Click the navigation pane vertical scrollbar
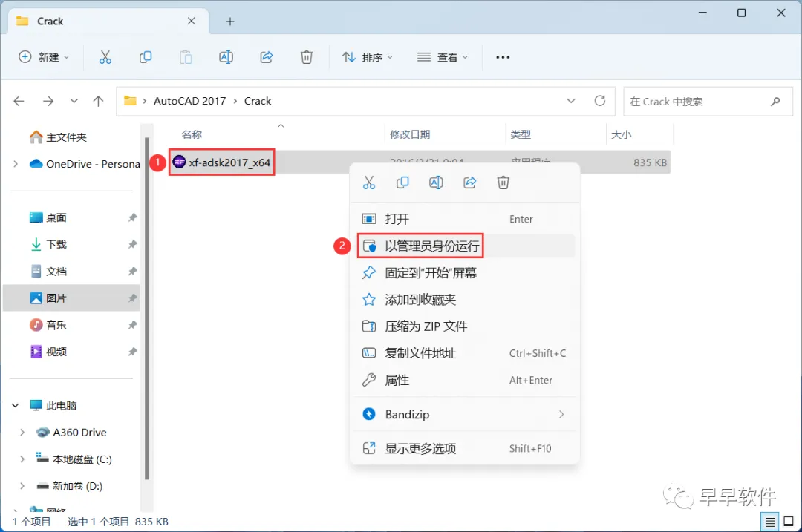 coord(147,309)
